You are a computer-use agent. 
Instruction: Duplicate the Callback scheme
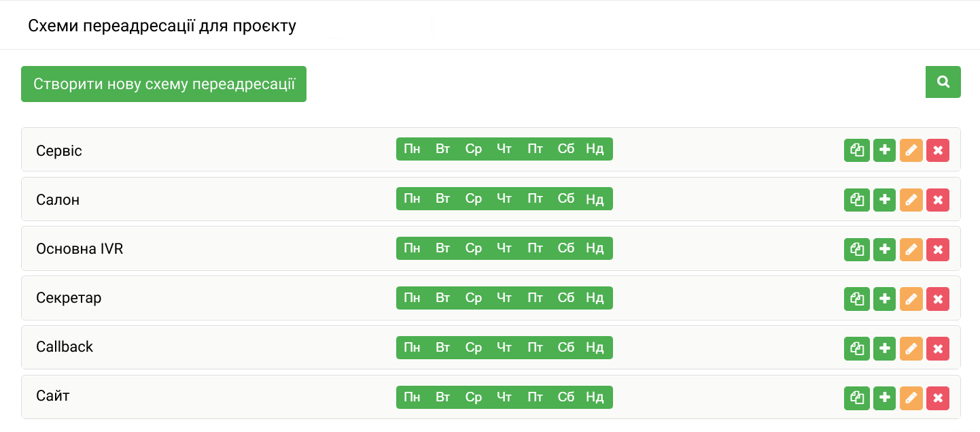857,348
